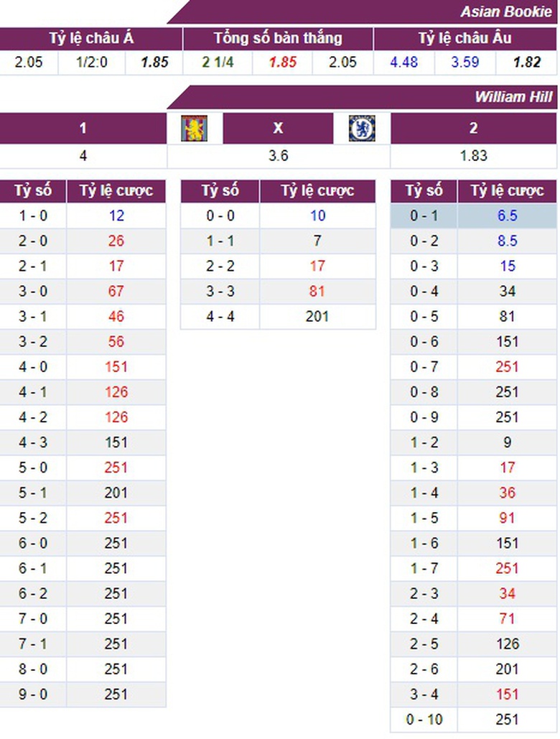This screenshot has width=560, height=739.
Task: Click the Chelsea club crest icon
Action: coord(361,129)
